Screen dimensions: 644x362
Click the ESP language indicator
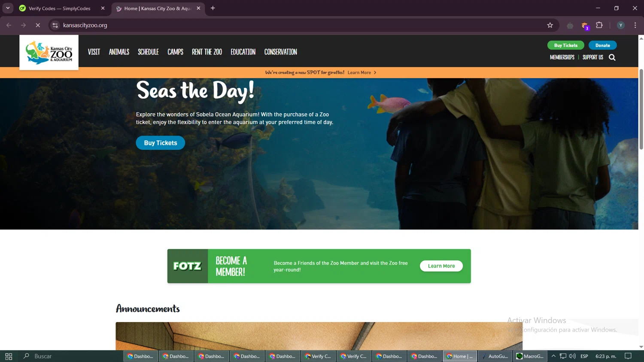pos(584,356)
